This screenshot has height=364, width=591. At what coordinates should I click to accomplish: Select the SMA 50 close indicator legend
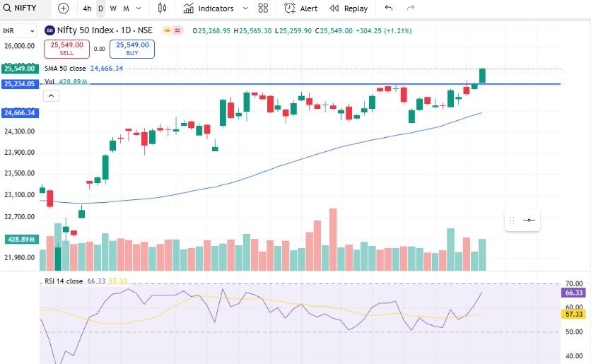coord(65,68)
